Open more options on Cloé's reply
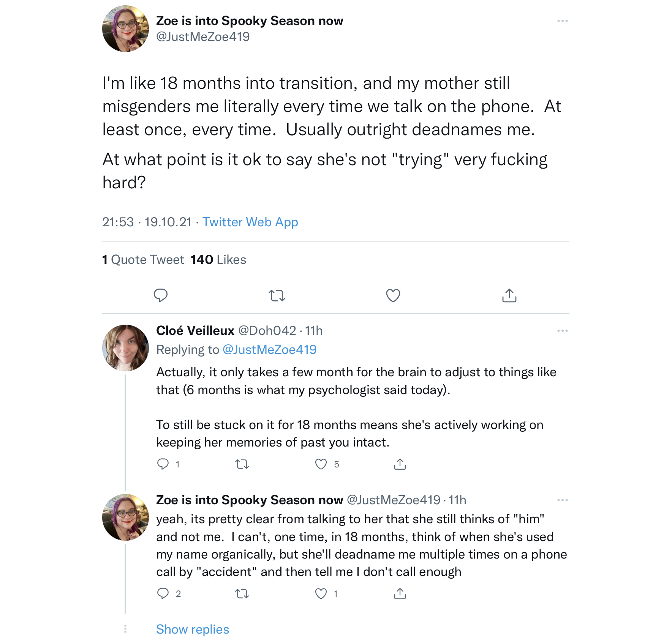Screen dimensions: 672x644 (x=562, y=331)
